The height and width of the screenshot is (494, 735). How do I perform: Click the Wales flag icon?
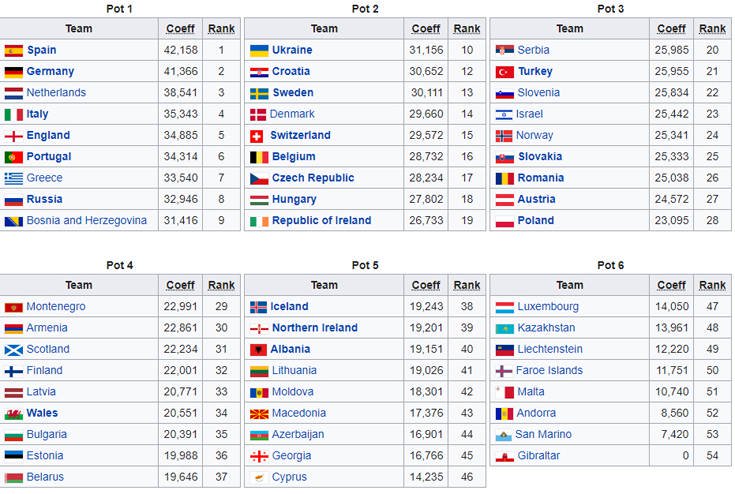[x=14, y=414]
